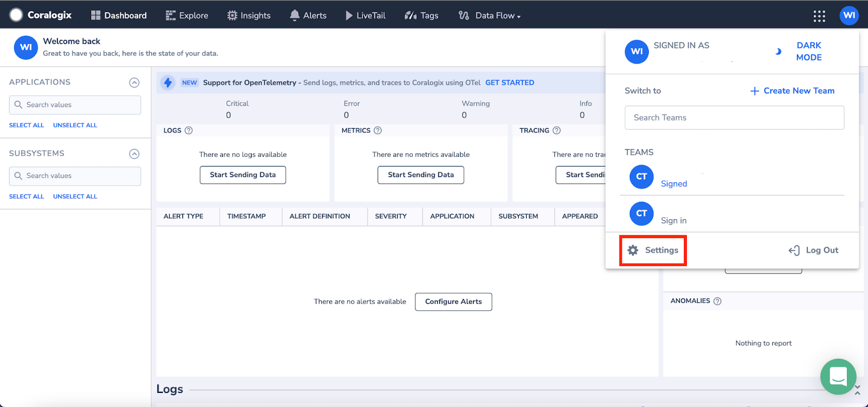The width and height of the screenshot is (868, 407).
Task: Focus the Applications search values field
Action: (x=75, y=105)
